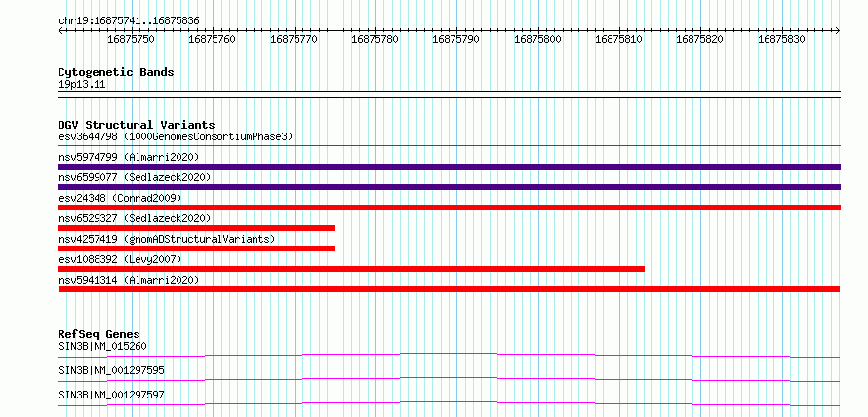Screen dimensions: 868x417
Task: Open transcript label SIN3B|NM_015260
Action: pyautogui.click(x=102, y=347)
